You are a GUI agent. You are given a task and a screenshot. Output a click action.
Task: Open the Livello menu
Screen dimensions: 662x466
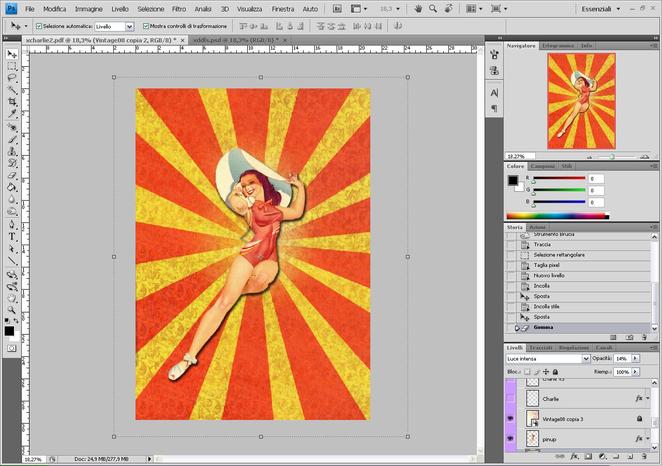(120, 9)
